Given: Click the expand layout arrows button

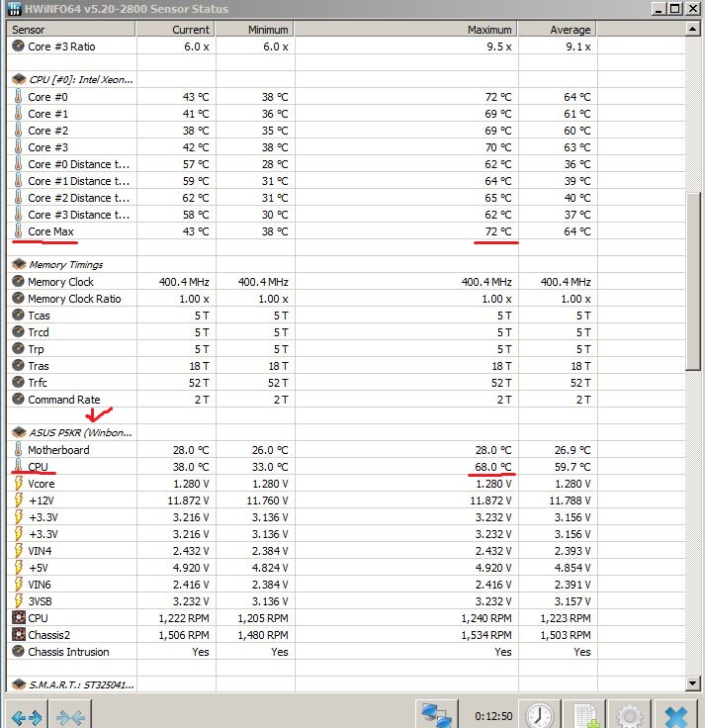Looking at the screenshot, I should pos(26,717).
